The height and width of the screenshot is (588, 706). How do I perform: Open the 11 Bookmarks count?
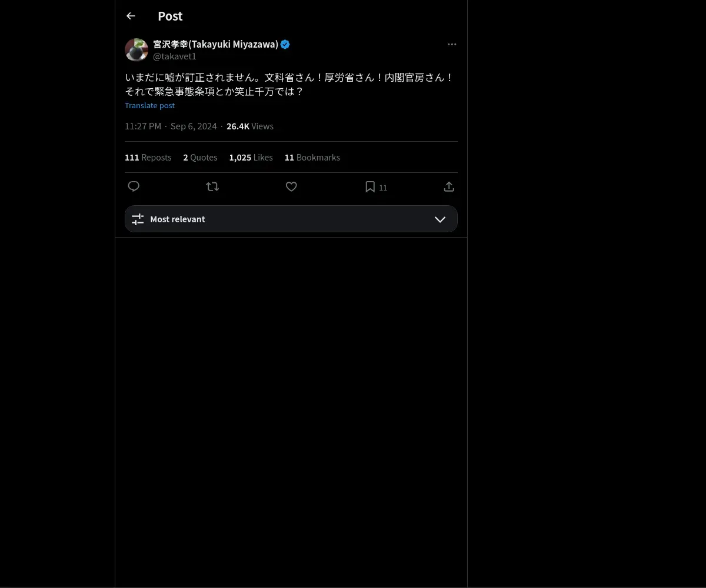[x=312, y=158]
